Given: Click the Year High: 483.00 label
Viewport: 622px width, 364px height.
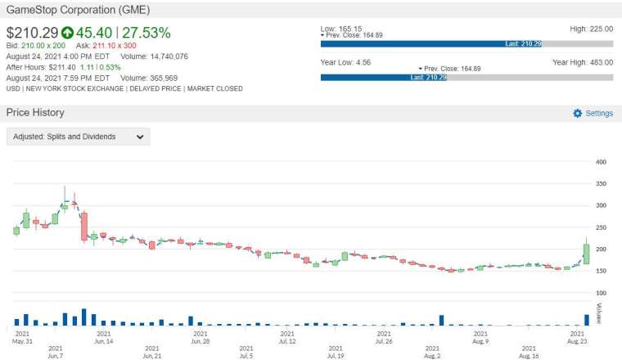Looking at the screenshot, I should (x=583, y=62).
